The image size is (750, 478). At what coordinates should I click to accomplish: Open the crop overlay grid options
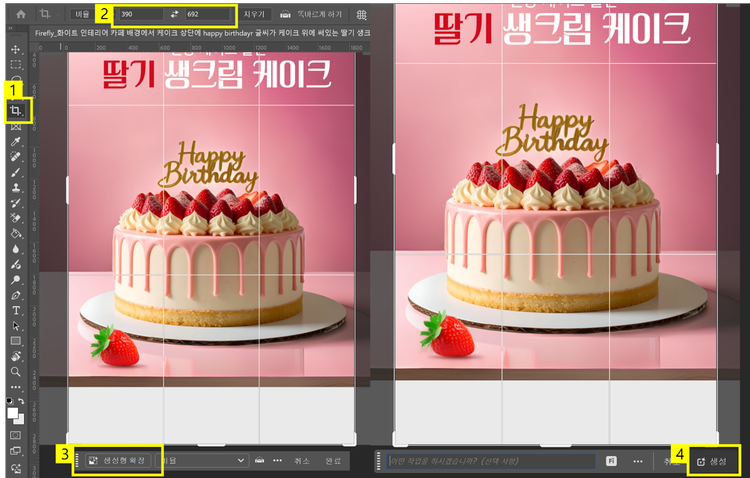(362, 14)
